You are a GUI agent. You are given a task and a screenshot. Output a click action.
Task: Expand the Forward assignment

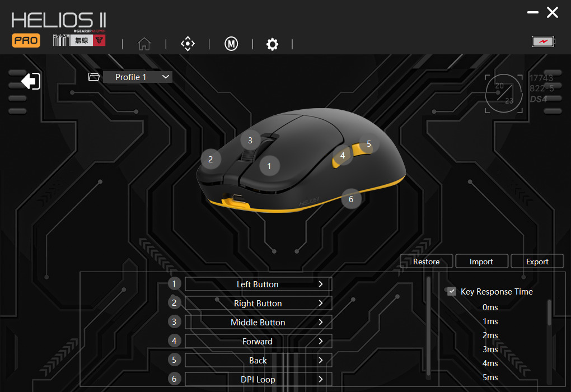[x=258, y=342]
